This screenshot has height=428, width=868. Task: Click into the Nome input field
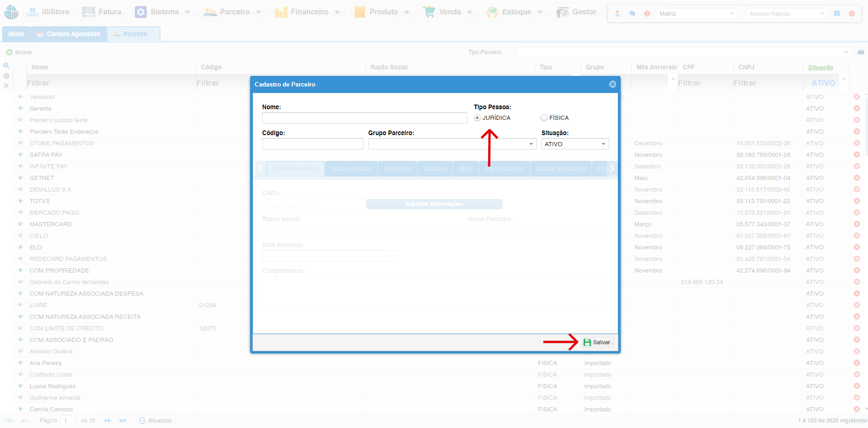tap(365, 118)
